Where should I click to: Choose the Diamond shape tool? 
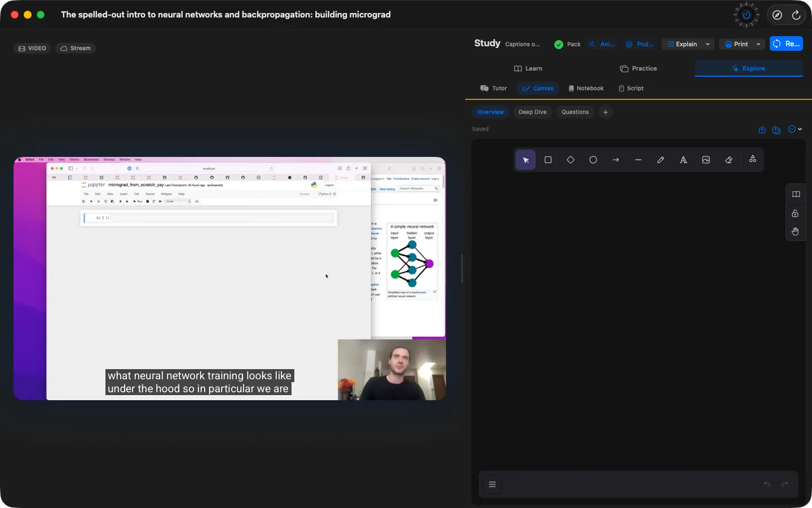click(x=571, y=160)
